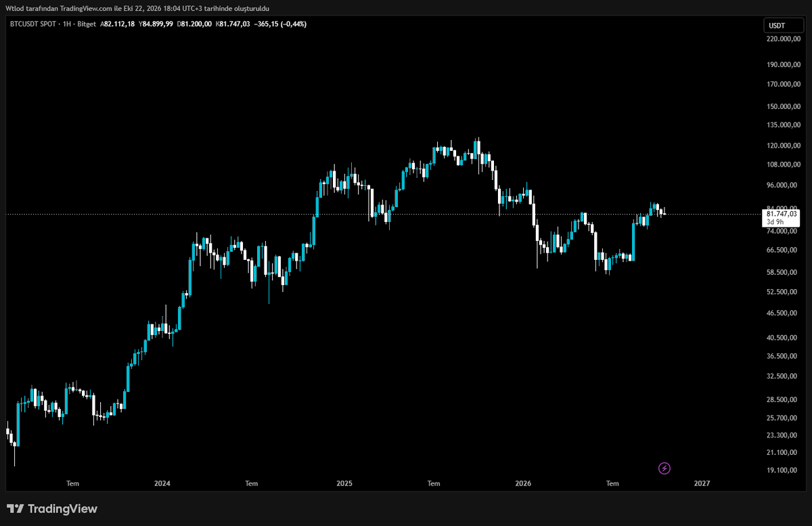The width and height of the screenshot is (812, 526).
Task: Click the 2027 label on the time axis
Action: click(702, 483)
